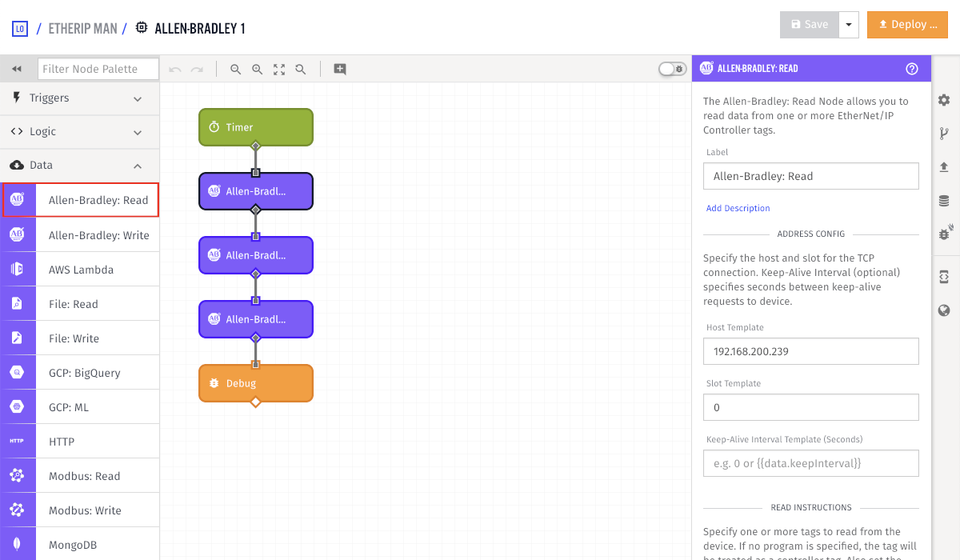
Task: Collapse the Data palette section
Action: point(80,166)
